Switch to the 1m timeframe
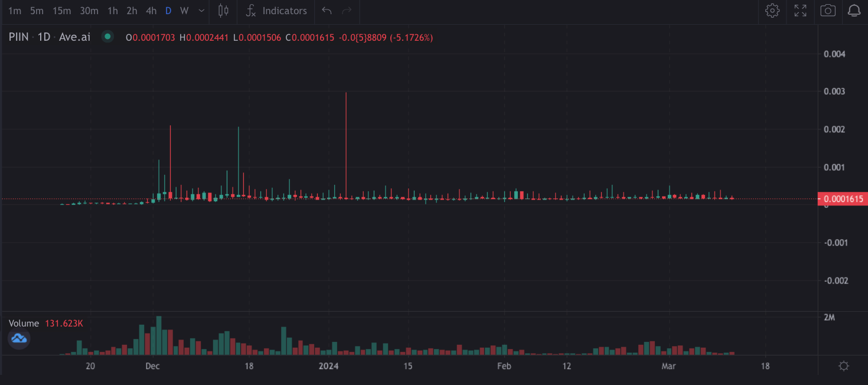The width and height of the screenshot is (868, 385). [x=15, y=11]
